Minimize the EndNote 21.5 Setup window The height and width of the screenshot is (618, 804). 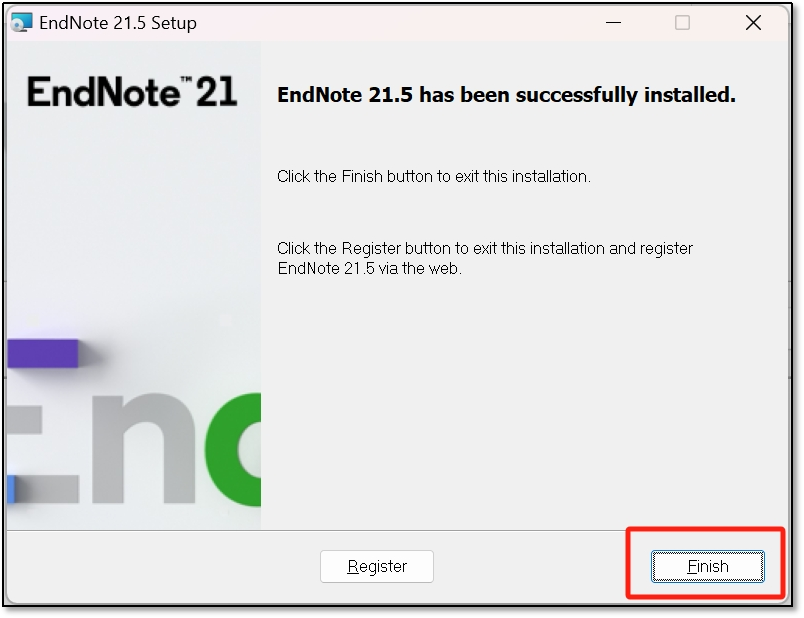(613, 23)
